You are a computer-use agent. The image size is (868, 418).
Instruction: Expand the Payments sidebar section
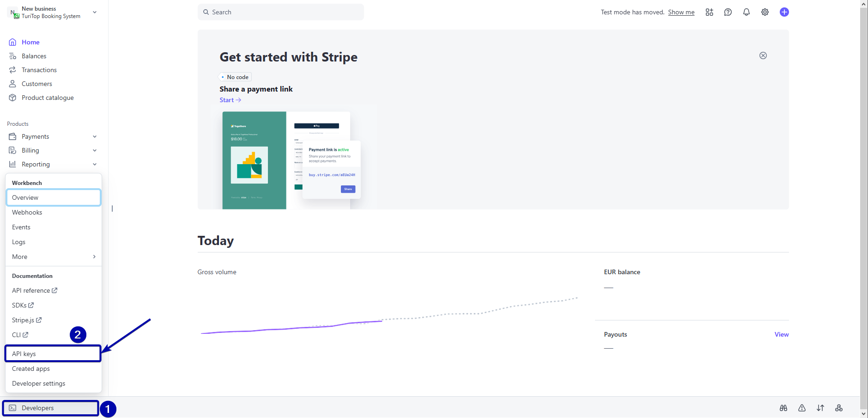tap(95, 136)
